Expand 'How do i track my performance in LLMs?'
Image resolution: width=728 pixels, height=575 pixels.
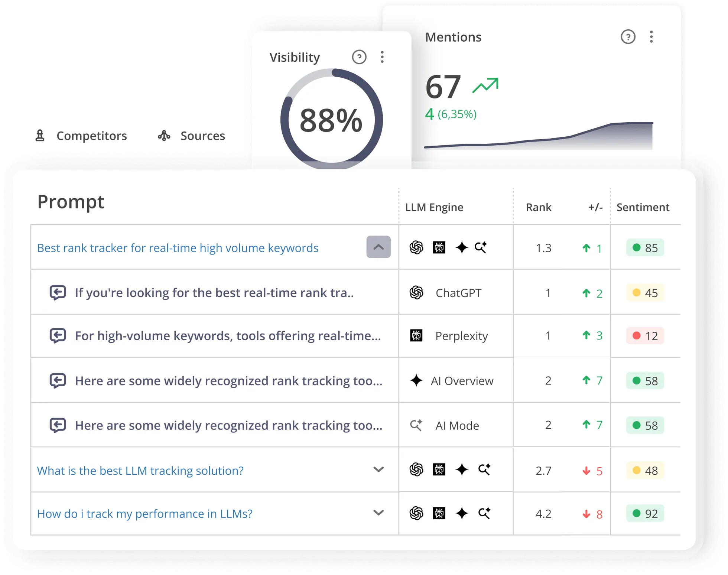click(x=379, y=513)
